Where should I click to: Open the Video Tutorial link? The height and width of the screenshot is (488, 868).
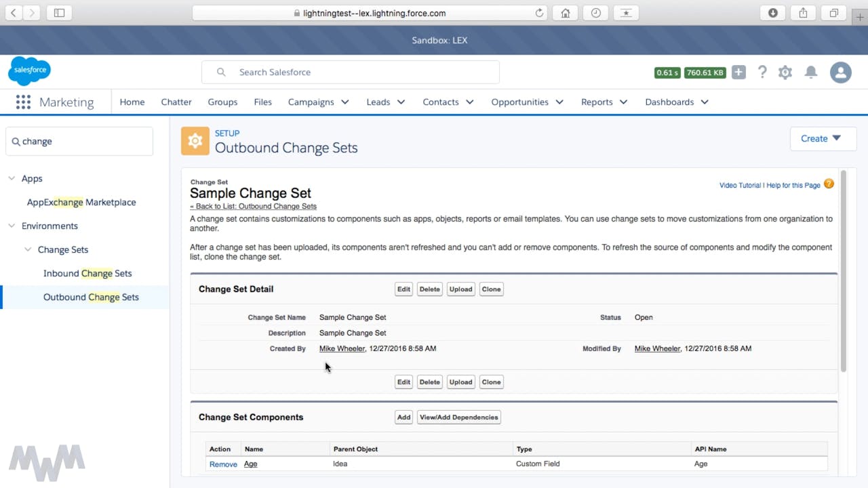(x=740, y=185)
